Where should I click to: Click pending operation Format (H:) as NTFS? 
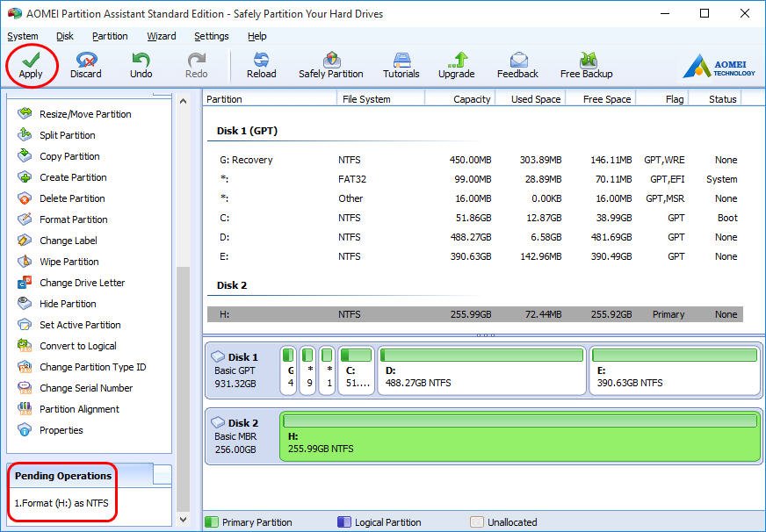coord(61,503)
